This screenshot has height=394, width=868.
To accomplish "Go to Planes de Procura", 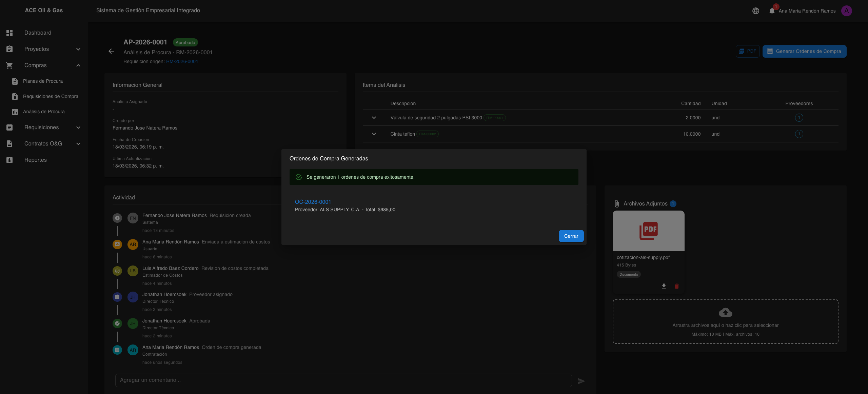I will tap(43, 81).
